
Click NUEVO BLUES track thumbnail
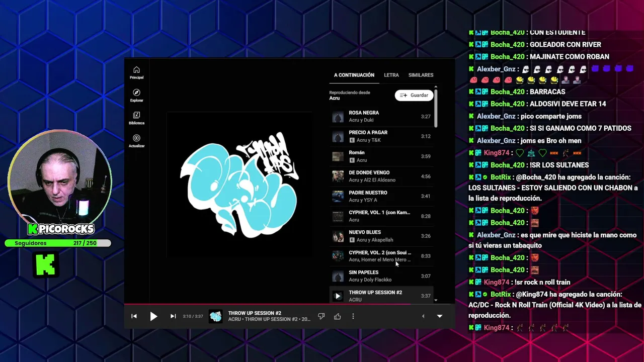(338, 236)
